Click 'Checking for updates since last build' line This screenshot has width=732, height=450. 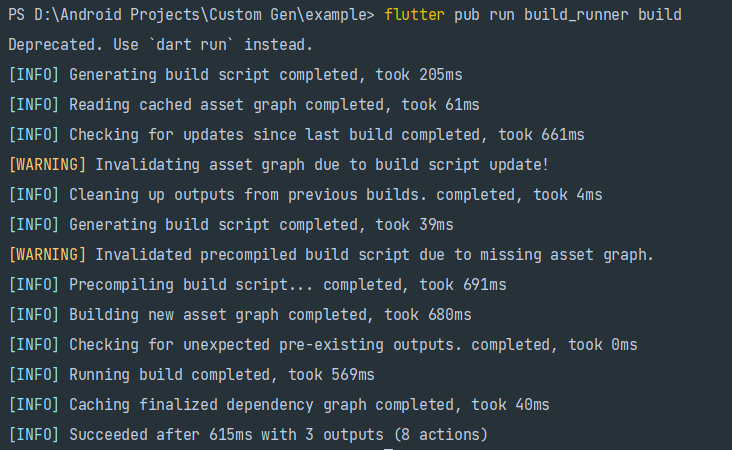[296, 135]
